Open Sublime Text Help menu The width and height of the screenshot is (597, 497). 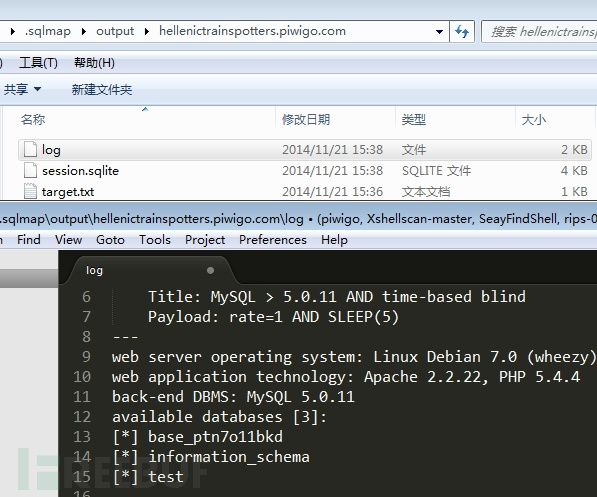(x=334, y=240)
